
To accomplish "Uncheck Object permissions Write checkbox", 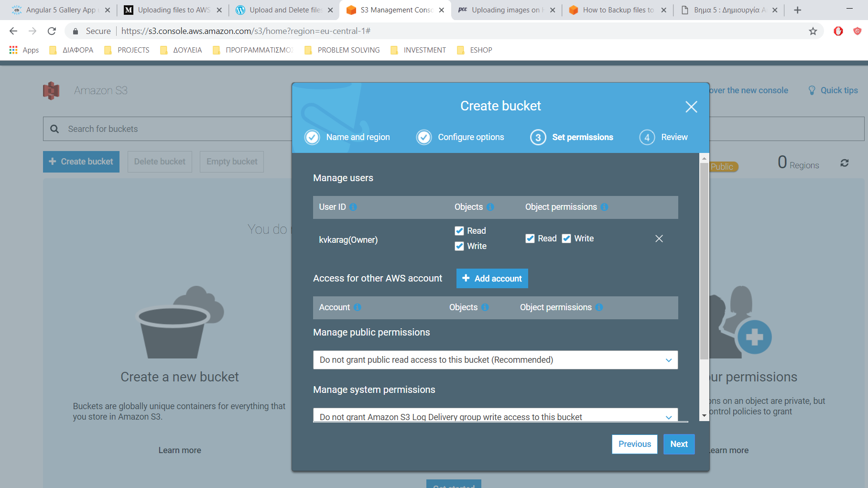I will 566,239.
